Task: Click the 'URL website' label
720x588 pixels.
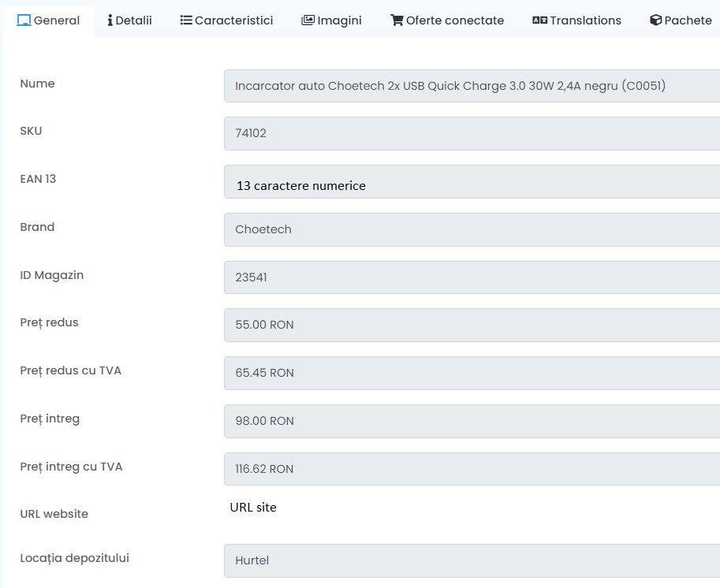Action: (x=54, y=514)
